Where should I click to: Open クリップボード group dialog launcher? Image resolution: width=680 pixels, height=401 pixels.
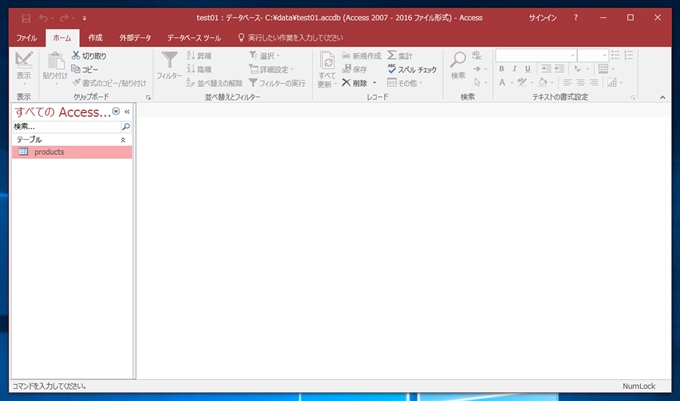pos(148,98)
